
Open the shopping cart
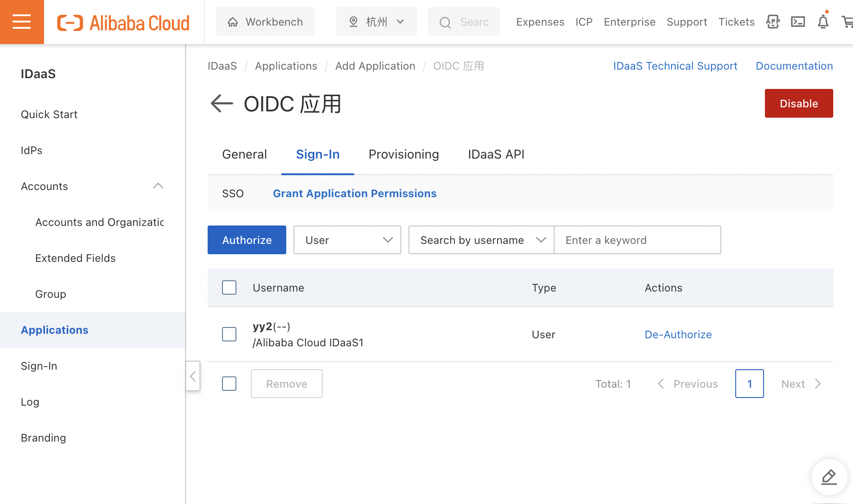point(849,22)
